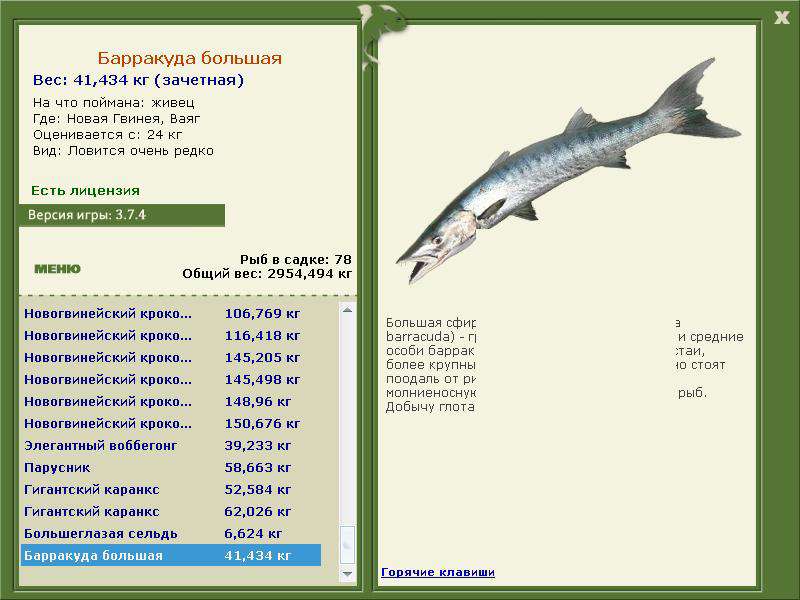Click the fish list scrollbar thumb
The height and width of the screenshot is (600, 800).
(x=347, y=545)
